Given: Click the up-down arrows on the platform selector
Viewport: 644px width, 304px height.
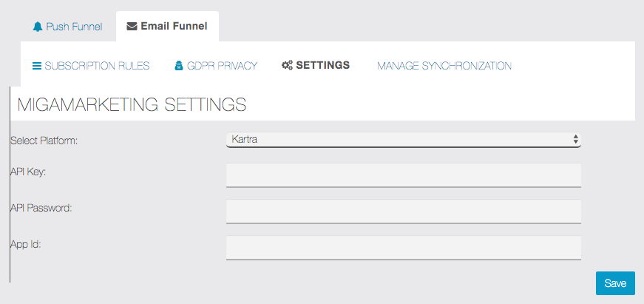Looking at the screenshot, I should [575, 139].
